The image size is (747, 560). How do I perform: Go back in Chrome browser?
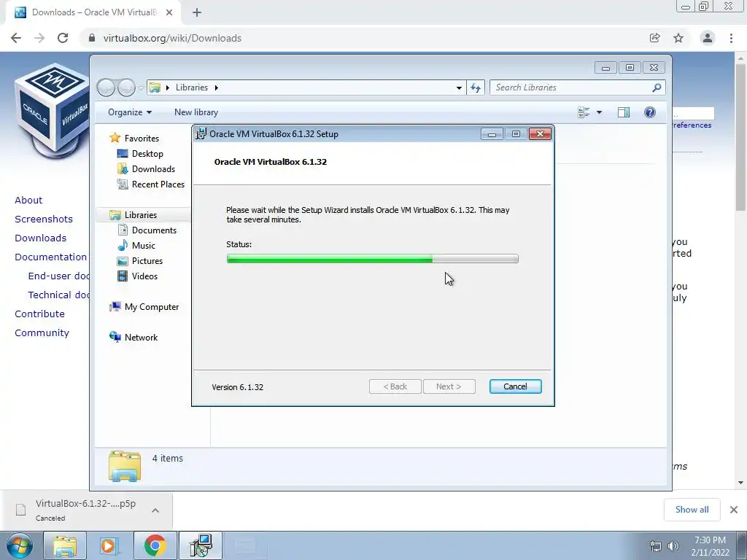click(16, 38)
